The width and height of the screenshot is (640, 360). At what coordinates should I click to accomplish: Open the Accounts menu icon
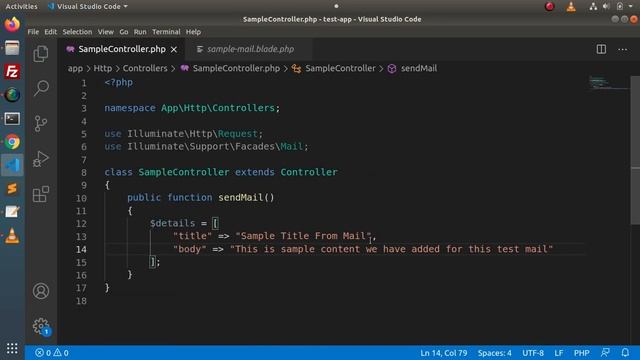point(41,291)
